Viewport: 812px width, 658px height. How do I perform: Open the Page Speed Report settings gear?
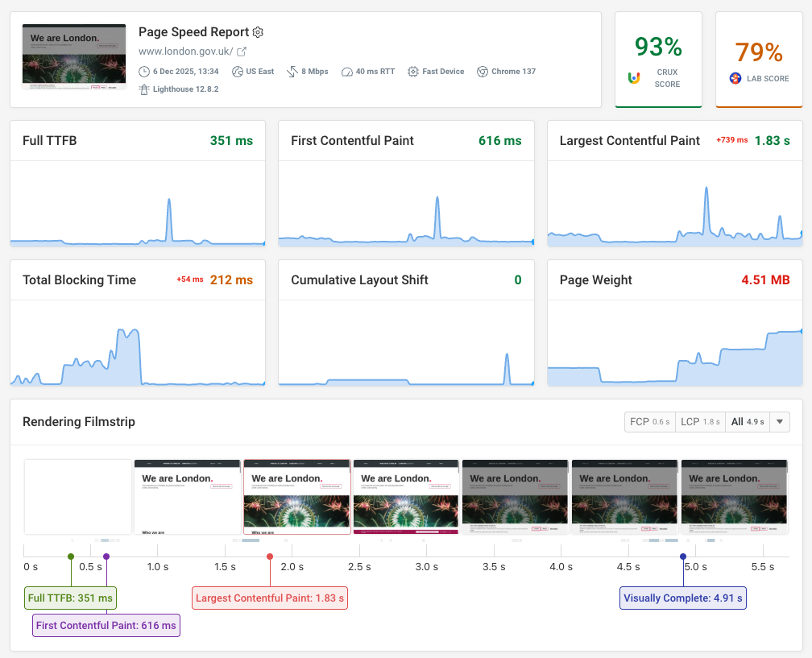click(x=258, y=31)
